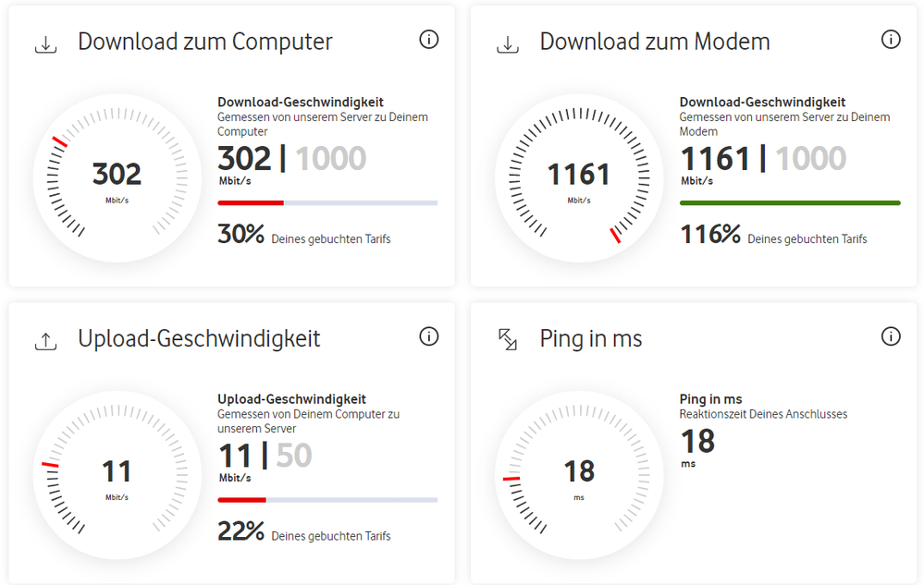Click the red computer download progress bar
The image size is (924, 585).
click(251, 202)
